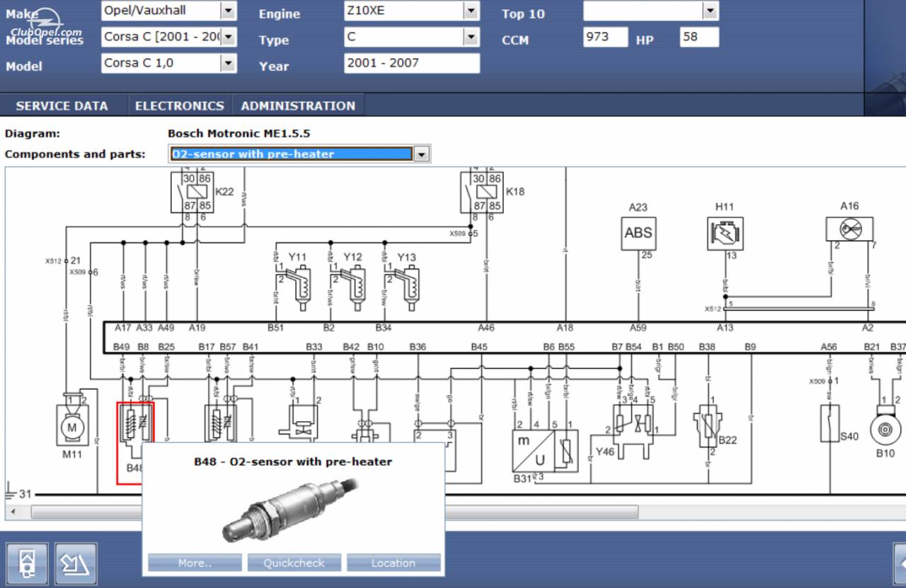Click the HP field showing 58

(x=699, y=37)
